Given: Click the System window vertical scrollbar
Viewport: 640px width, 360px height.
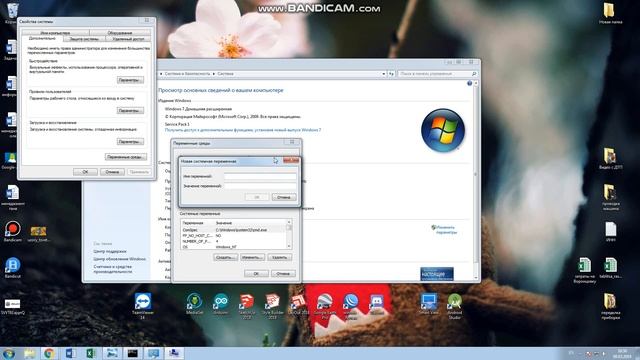Looking at the screenshot, I should (476, 180).
